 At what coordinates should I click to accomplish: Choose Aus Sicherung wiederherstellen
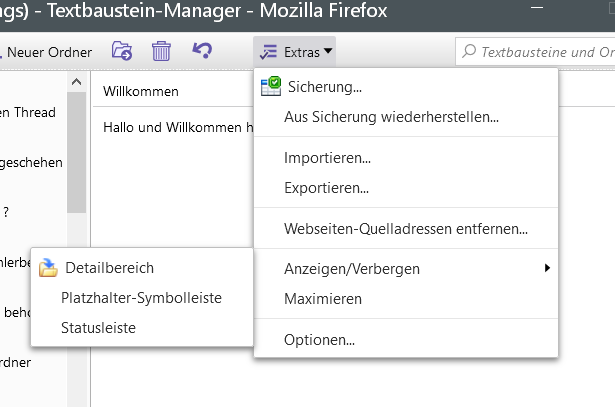[x=391, y=117]
